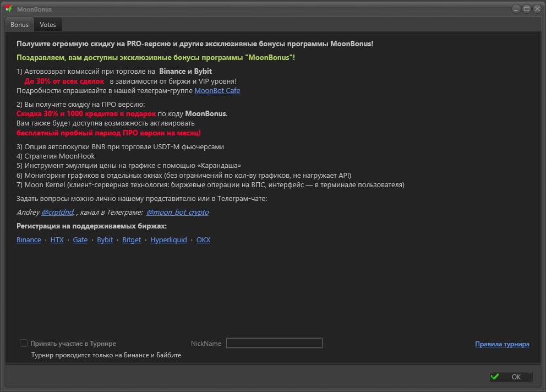The width and height of the screenshot is (546, 392).
Task: Minimize the MoonBonus window
Action: [516, 9]
